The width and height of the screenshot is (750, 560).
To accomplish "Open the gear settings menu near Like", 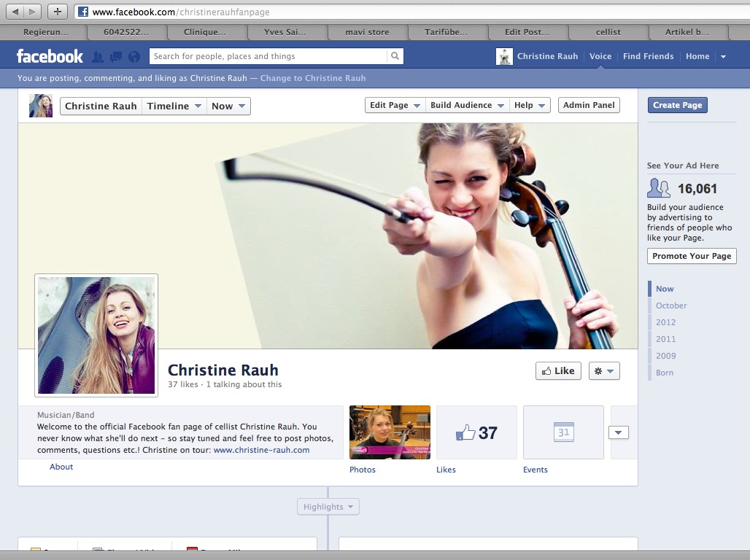I will click(604, 370).
